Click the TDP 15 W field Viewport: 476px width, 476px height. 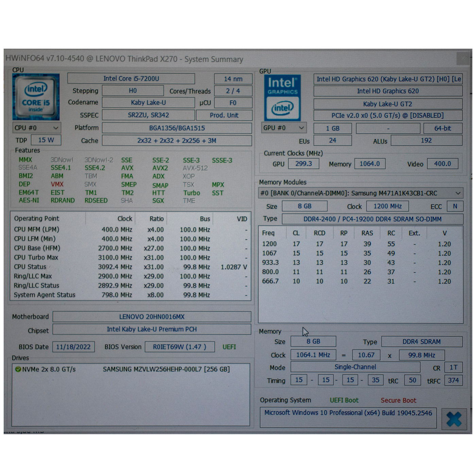coord(46,140)
